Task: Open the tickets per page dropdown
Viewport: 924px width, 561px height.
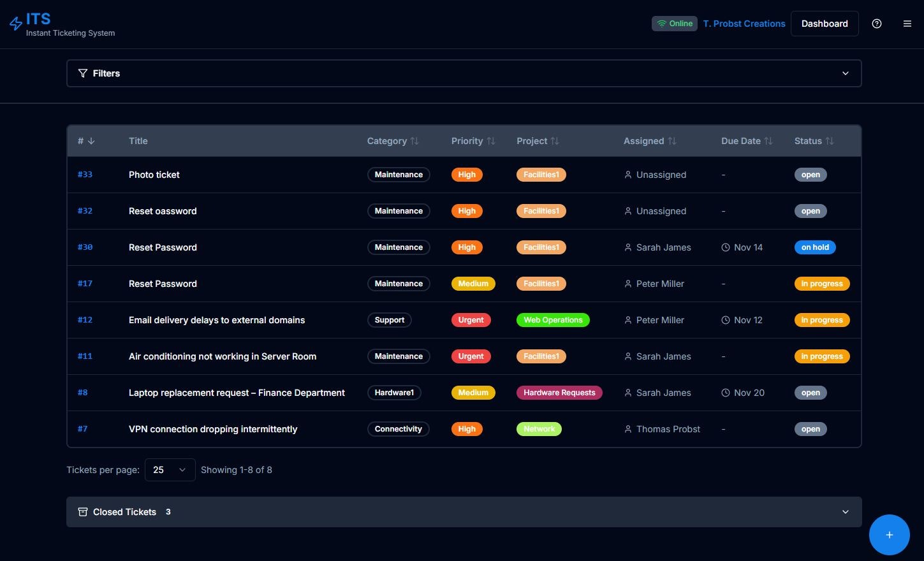Action: (170, 470)
